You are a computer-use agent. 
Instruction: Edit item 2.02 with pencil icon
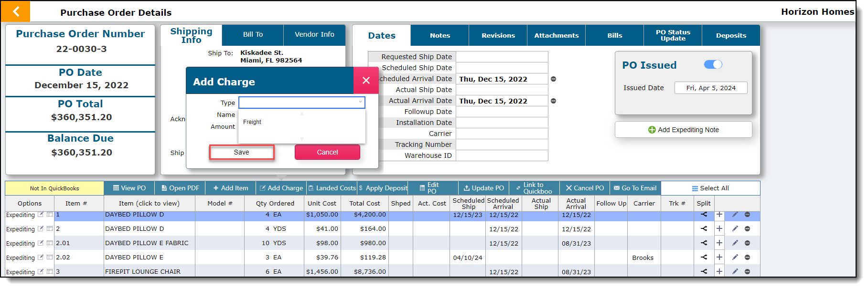pos(735,258)
